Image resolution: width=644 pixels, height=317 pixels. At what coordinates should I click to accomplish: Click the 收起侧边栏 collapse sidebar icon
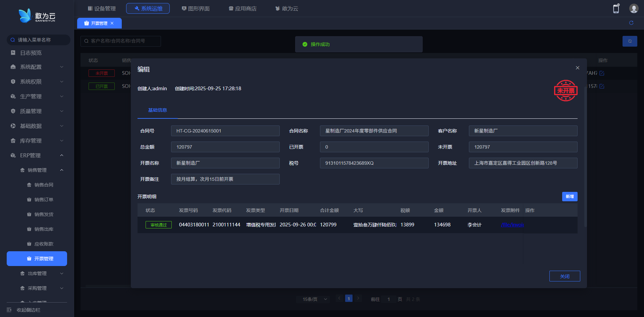9,310
